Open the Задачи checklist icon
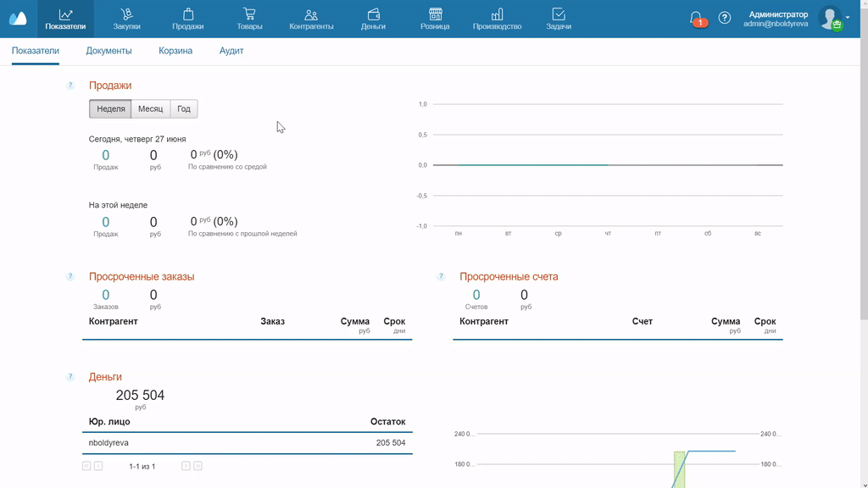868x488 pixels. click(x=559, y=14)
